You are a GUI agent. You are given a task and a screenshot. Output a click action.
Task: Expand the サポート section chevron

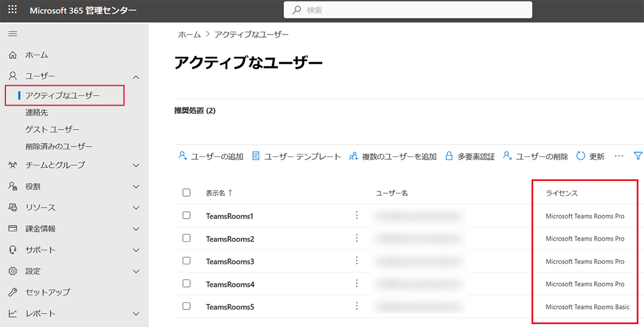pos(136,250)
